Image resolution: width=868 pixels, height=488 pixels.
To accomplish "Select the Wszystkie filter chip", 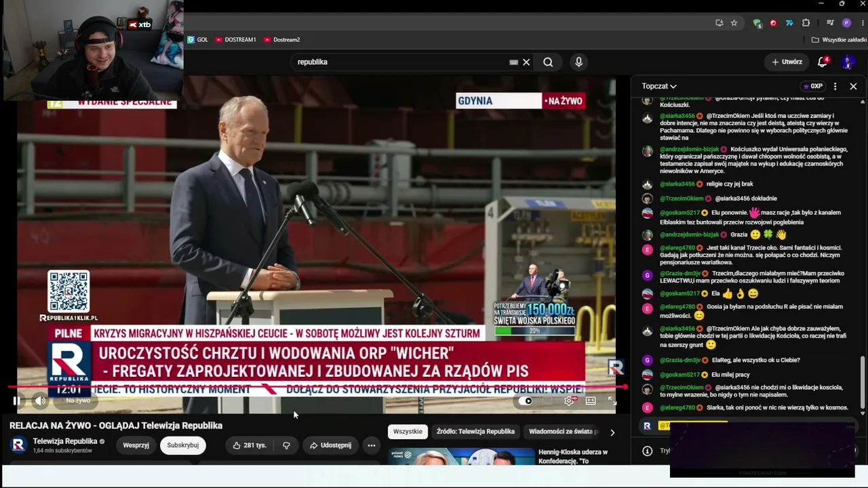I will (408, 432).
